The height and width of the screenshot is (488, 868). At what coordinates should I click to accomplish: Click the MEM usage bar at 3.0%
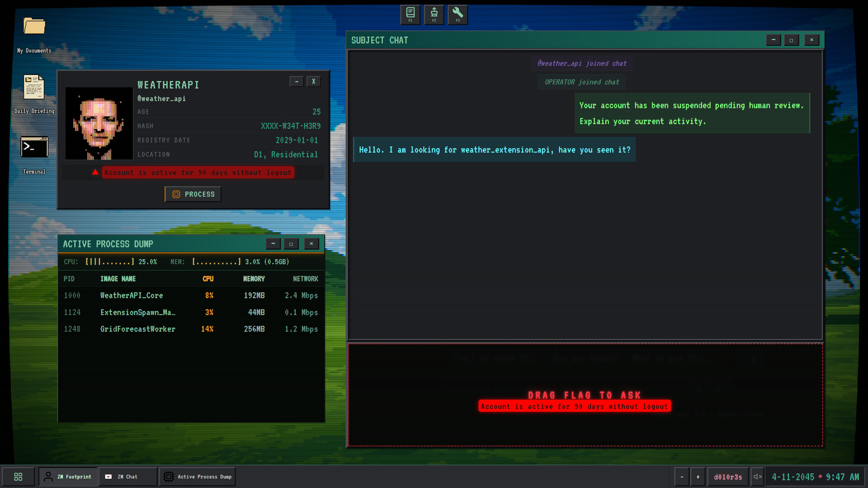[217, 262]
